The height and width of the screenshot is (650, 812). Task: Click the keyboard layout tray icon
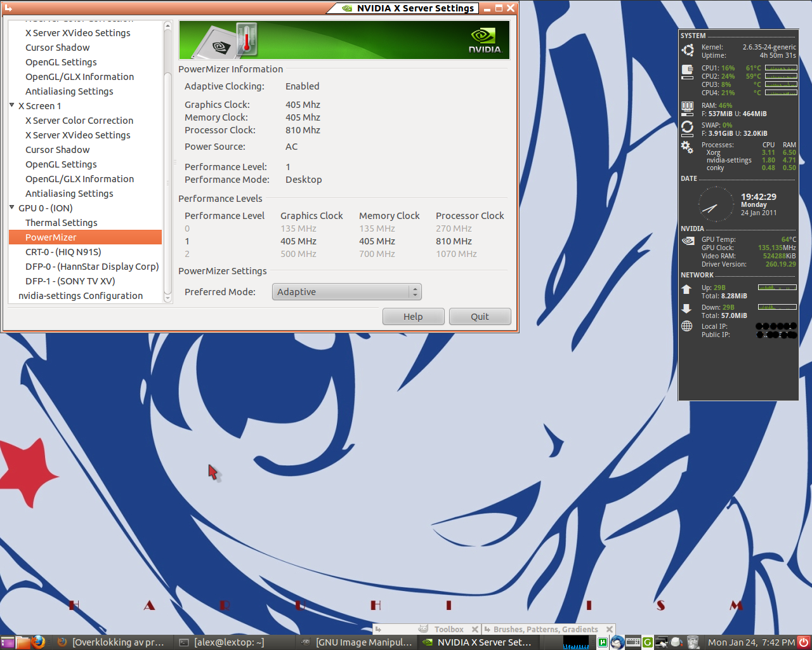point(633,642)
